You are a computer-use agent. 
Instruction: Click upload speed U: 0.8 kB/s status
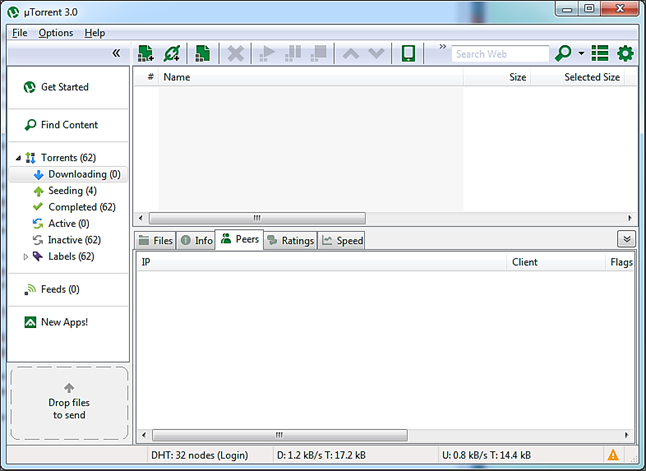487,455
